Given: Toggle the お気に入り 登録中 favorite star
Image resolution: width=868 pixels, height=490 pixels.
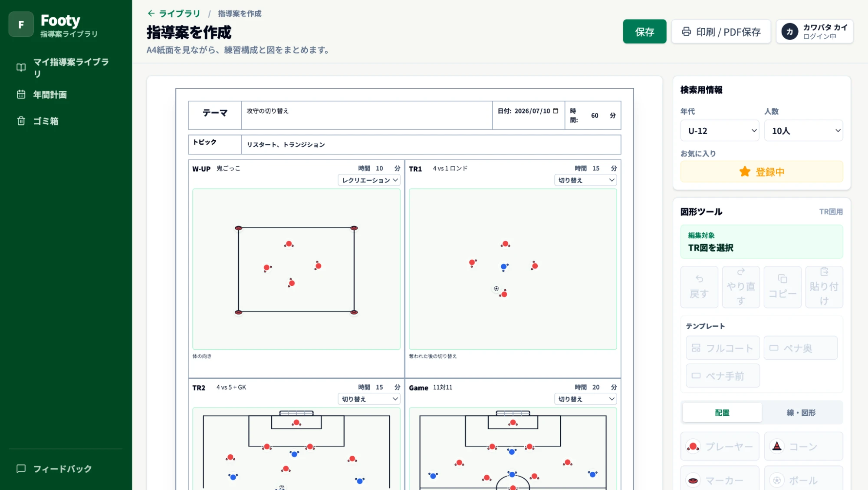Looking at the screenshot, I should [x=762, y=172].
